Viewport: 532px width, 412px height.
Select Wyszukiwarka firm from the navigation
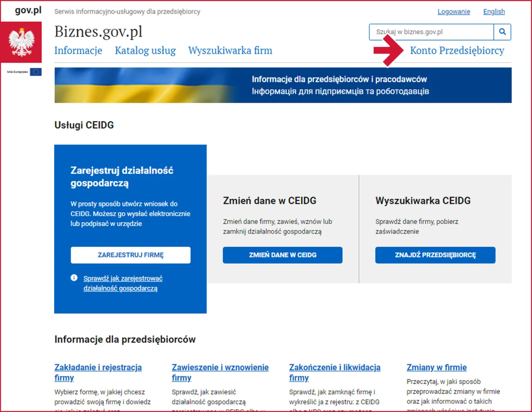pyautogui.click(x=230, y=50)
